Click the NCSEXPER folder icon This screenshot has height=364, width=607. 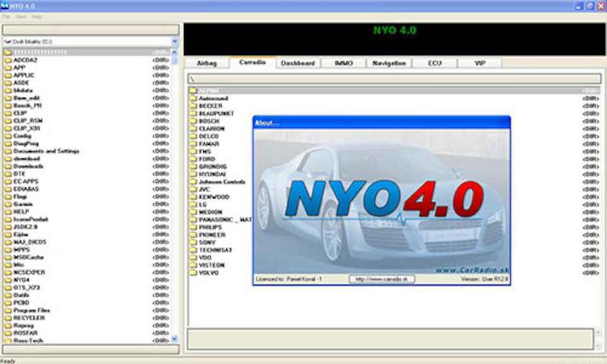click(8, 272)
